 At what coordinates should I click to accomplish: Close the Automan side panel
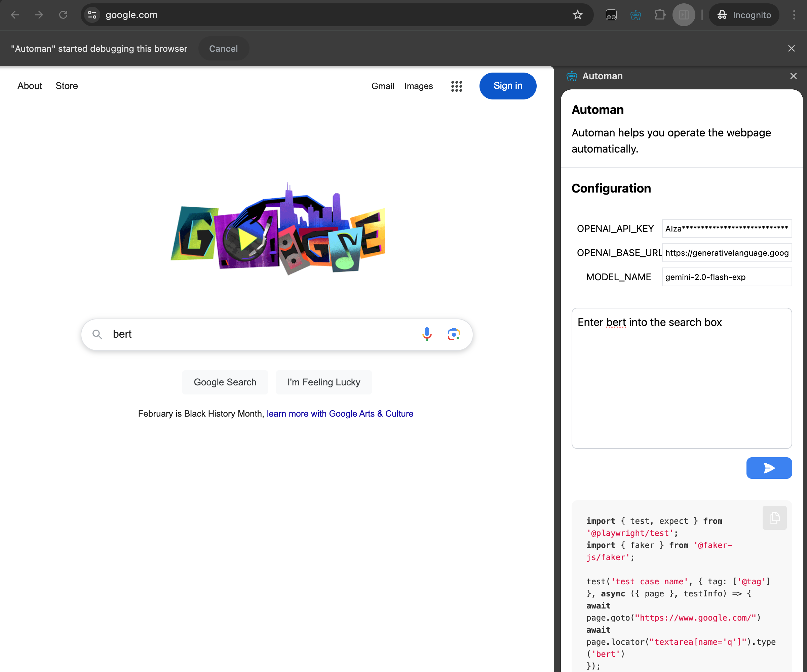[793, 76]
